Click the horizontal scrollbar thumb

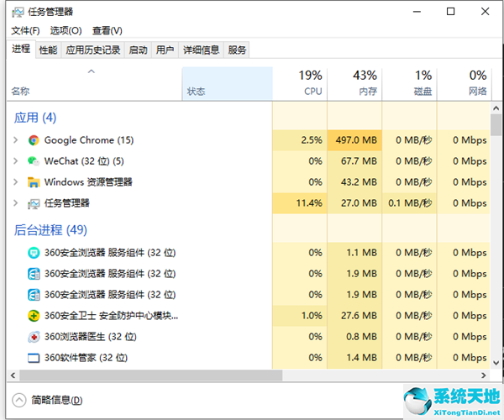point(151,375)
